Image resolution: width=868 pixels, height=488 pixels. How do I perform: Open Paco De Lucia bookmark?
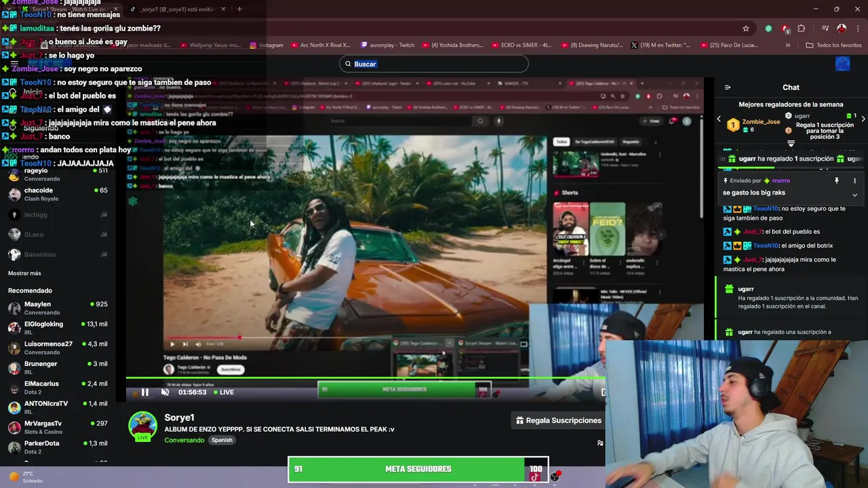point(729,45)
